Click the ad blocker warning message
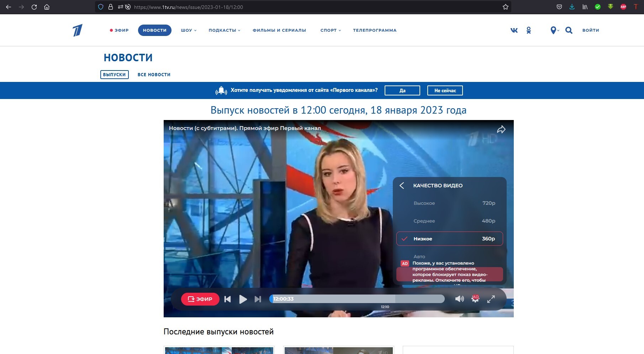 point(450,272)
